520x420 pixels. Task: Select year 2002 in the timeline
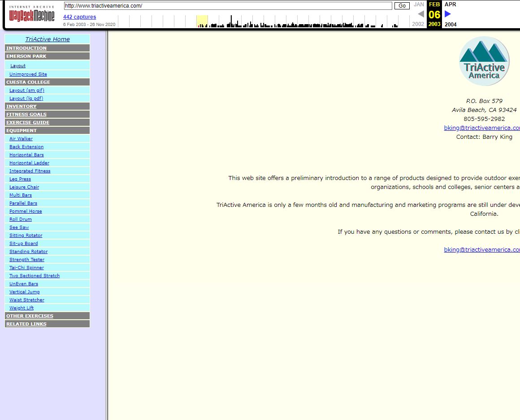(418, 25)
